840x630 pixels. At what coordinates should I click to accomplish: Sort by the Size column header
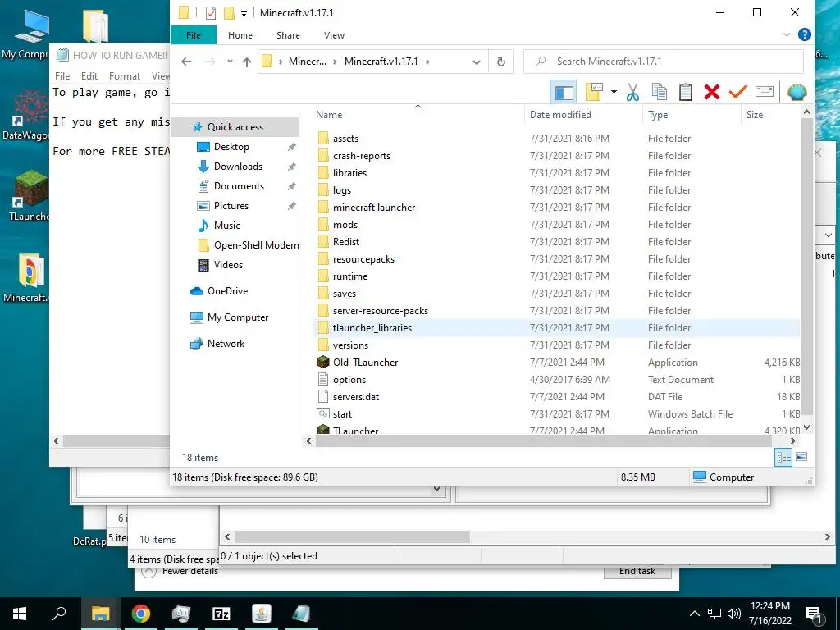point(755,115)
